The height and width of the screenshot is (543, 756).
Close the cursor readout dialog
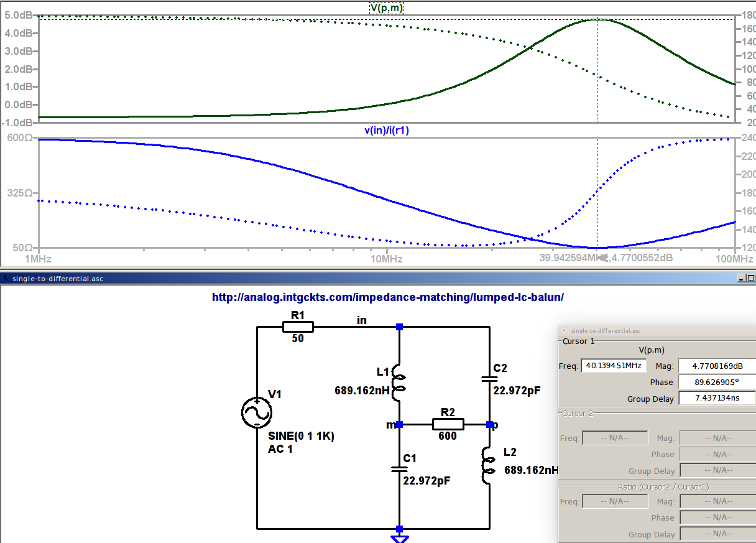[x=564, y=331]
